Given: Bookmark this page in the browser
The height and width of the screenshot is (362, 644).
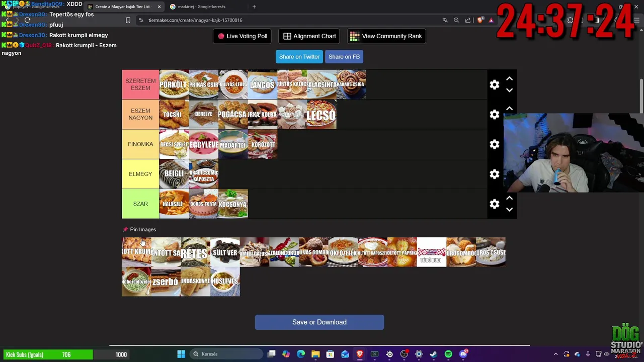Looking at the screenshot, I should [x=128, y=20].
